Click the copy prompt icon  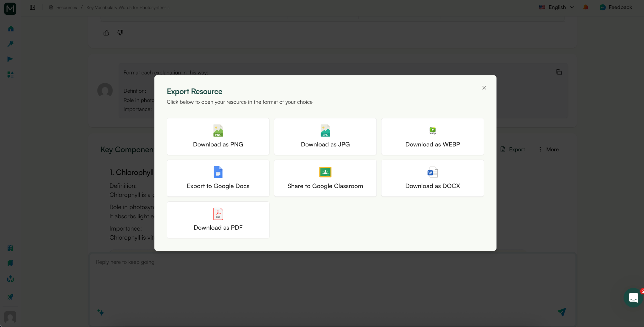pyautogui.click(x=558, y=72)
